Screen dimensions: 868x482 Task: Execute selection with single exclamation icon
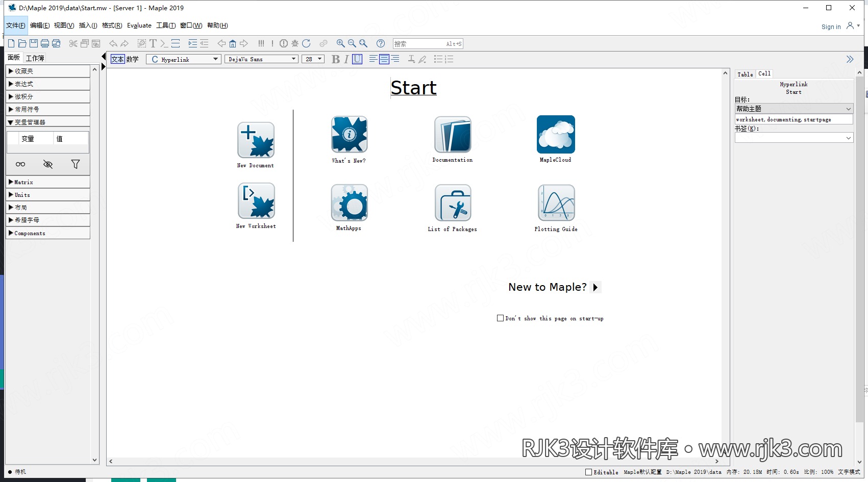[272, 43]
